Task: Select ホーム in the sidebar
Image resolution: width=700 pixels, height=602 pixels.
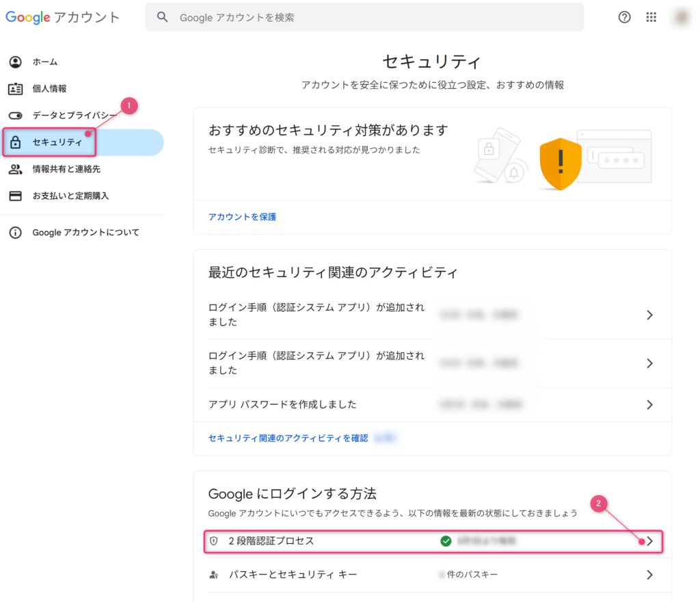Action: 45,62
